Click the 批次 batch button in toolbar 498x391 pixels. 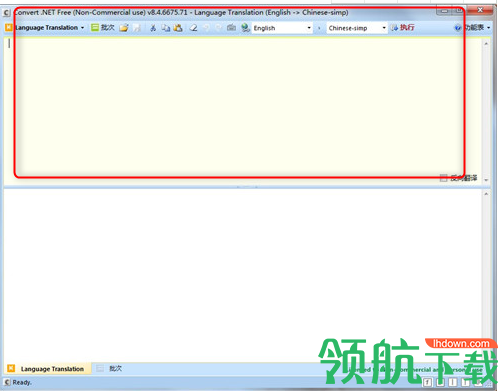pyautogui.click(x=103, y=28)
